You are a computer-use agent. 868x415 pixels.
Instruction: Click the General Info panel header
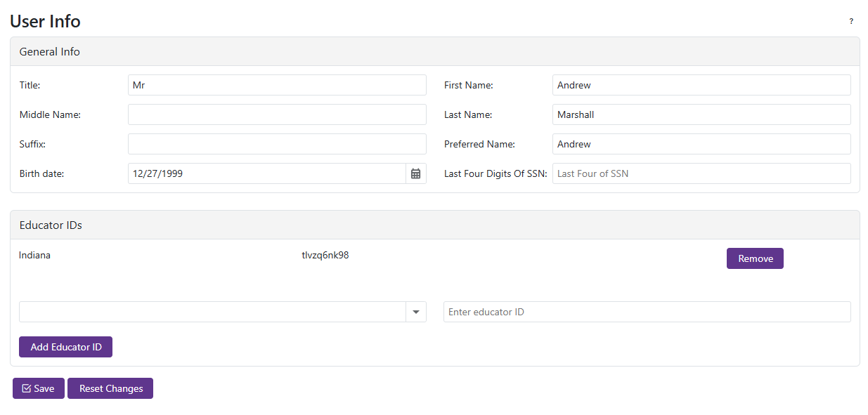tap(434, 51)
